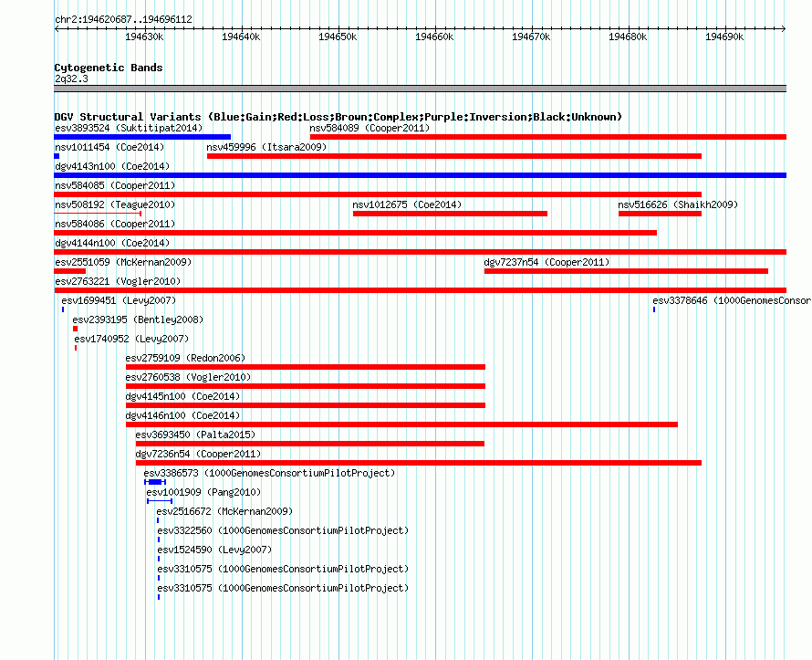The width and height of the screenshot is (812, 660).
Task: Open variant esv1740952 (Levy2007) label
Action: 131,339
